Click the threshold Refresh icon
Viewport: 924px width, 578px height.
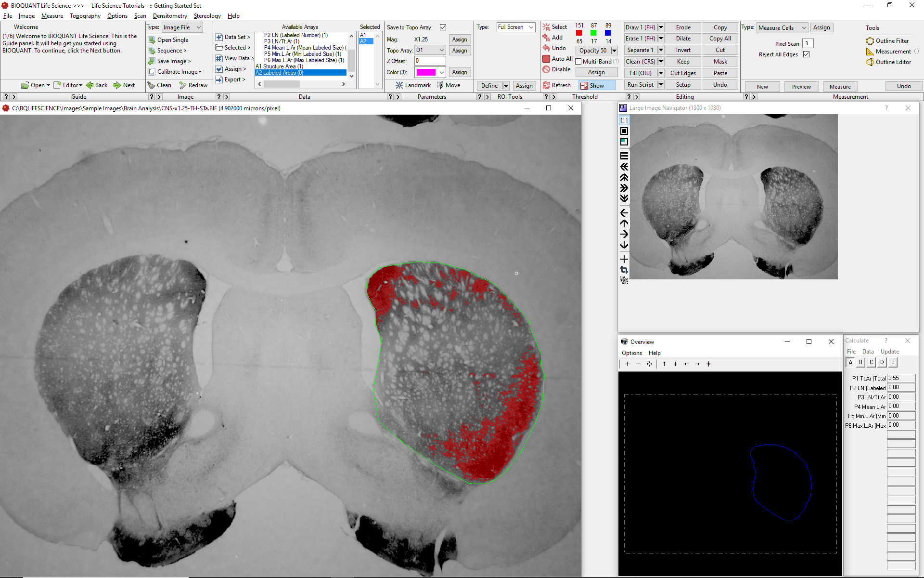[546, 85]
